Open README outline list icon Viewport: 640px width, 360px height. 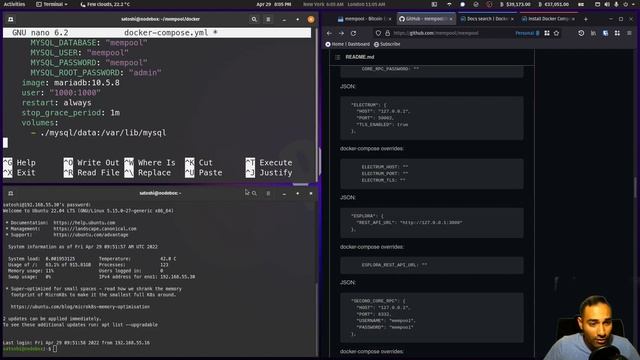coord(338,57)
